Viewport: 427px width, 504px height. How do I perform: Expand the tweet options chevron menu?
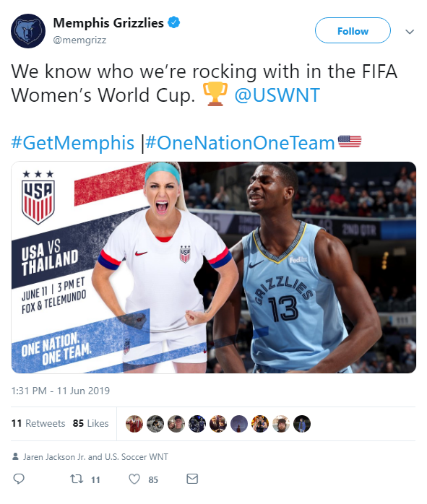click(x=410, y=32)
